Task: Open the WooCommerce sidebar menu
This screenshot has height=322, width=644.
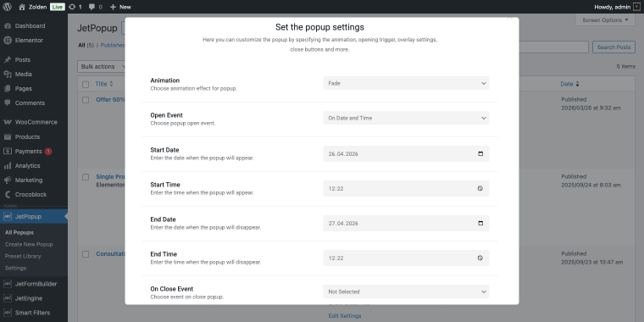Action: click(x=34, y=122)
